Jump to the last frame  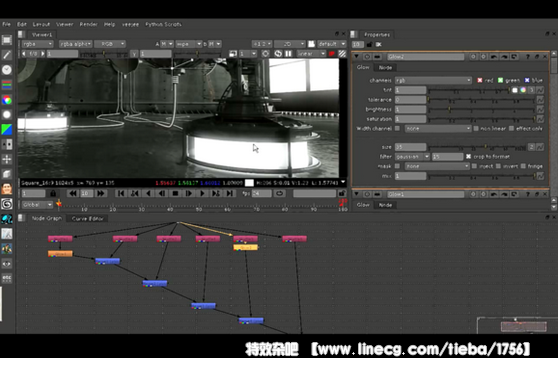pyautogui.click(x=230, y=194)
